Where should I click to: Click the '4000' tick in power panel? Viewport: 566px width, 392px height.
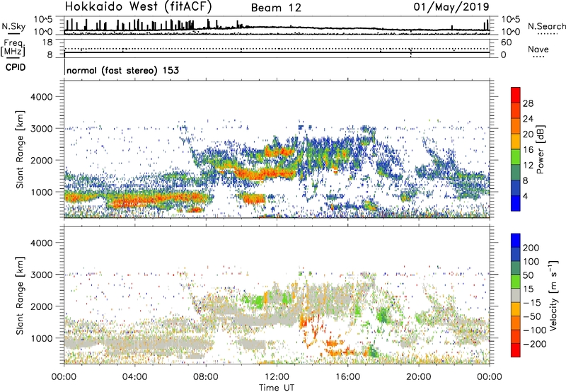tap(42, 97)
